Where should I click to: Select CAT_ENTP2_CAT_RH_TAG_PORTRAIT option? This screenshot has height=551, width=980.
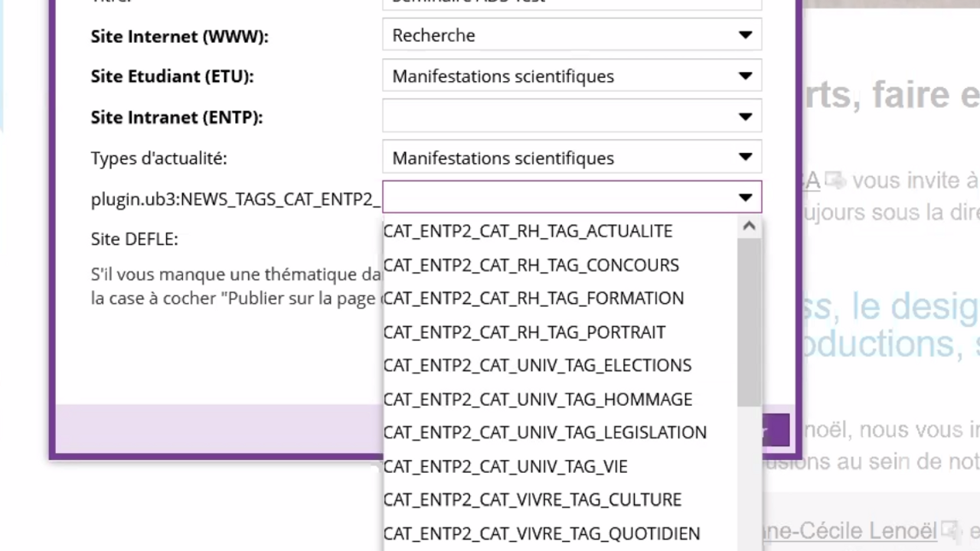pos(524,332)
